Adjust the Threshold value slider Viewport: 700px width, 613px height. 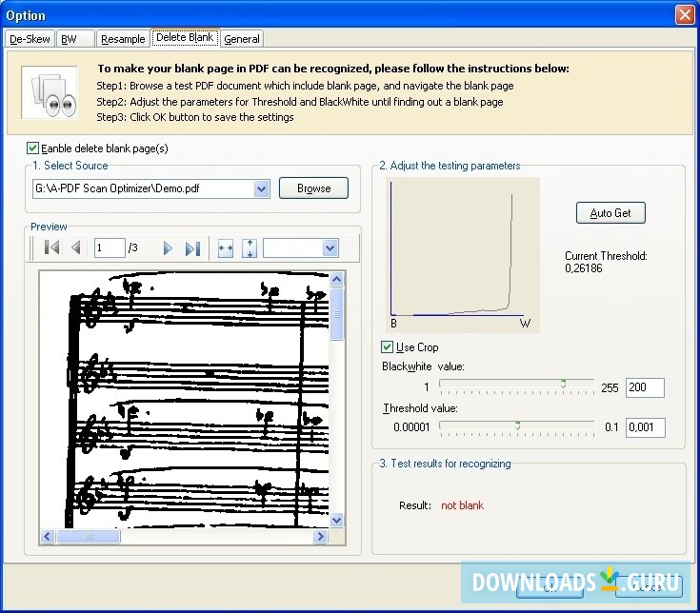[x=516, y=427]
